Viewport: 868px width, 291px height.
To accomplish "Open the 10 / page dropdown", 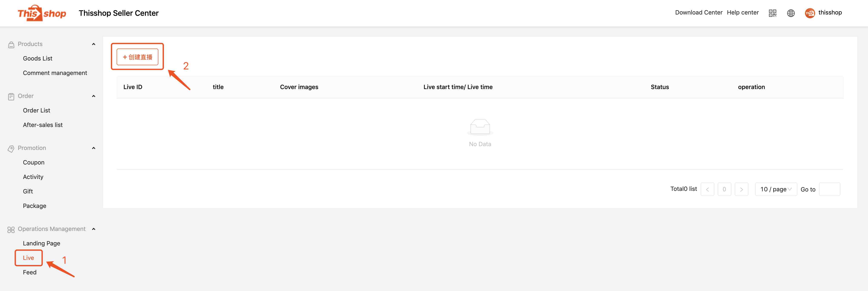I will [776, 189].
